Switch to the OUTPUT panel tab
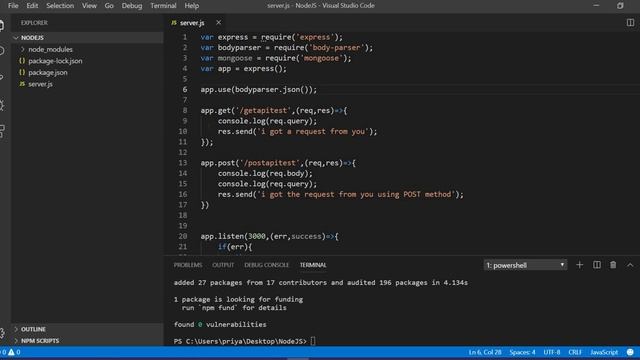 click(x=223, y=265)
